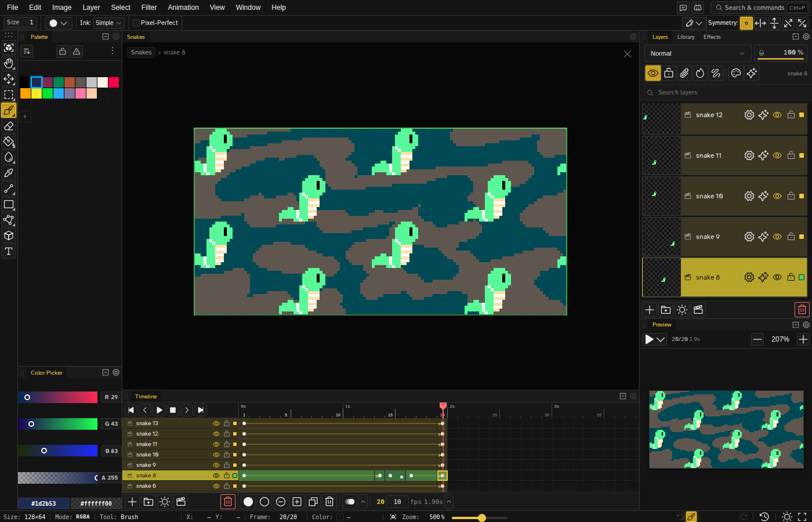Screen dimensions: 812x522
Task: Click the Search layers input field
Action: pos(725,92)
